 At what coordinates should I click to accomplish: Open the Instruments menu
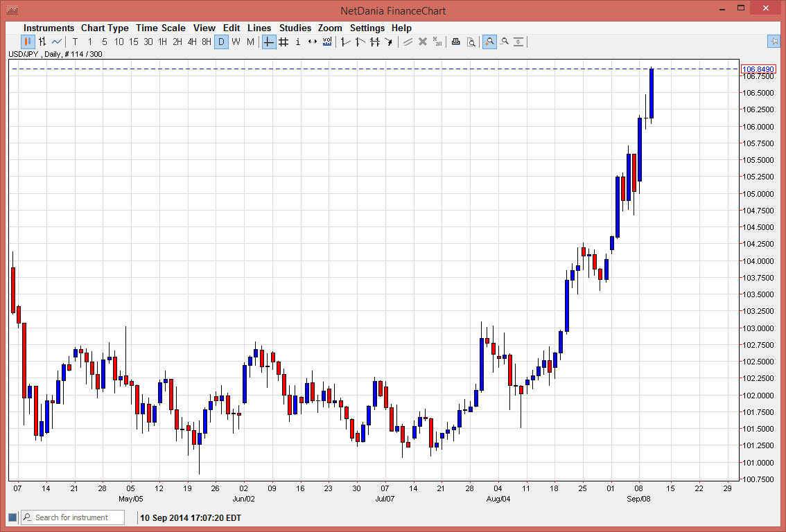coord(49,28)
